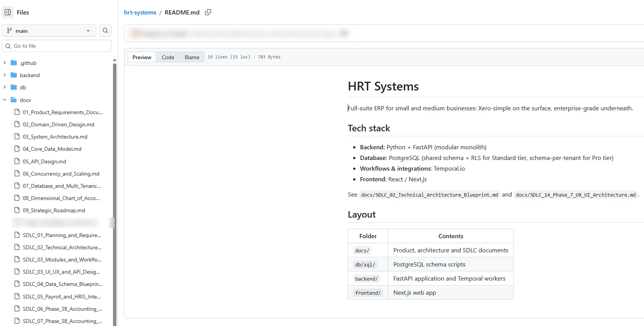Click file icon beside 02_Domain_Driven_Design.md
The image size is (644, 326).
17,124
